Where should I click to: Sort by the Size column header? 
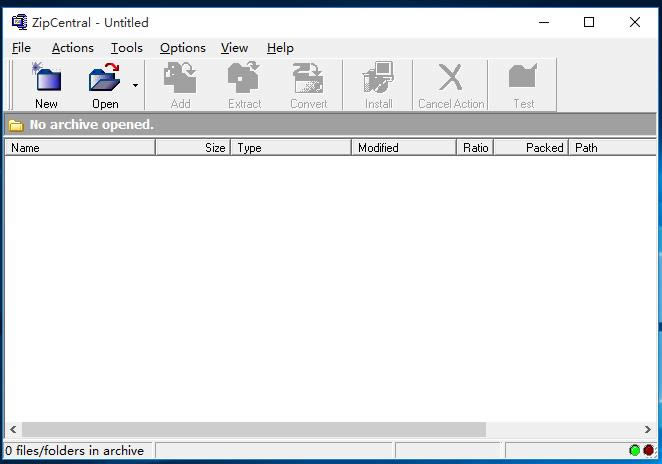pyautogui.click(x=193, y=148)
